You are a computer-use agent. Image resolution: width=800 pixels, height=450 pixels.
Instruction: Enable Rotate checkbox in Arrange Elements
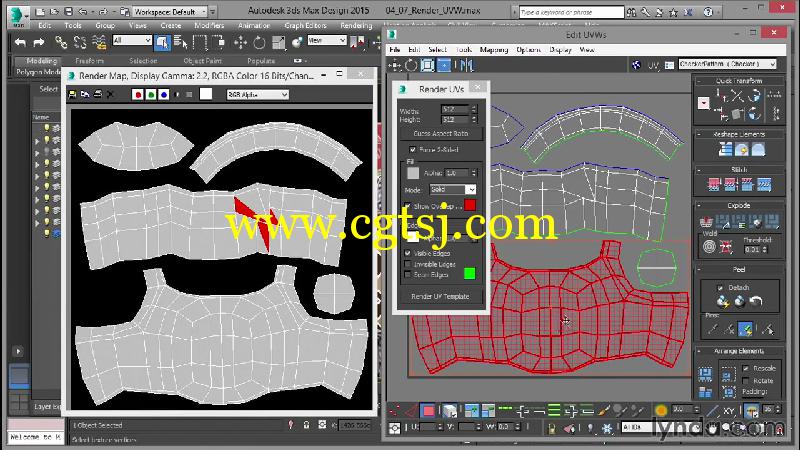click(746, 381)
